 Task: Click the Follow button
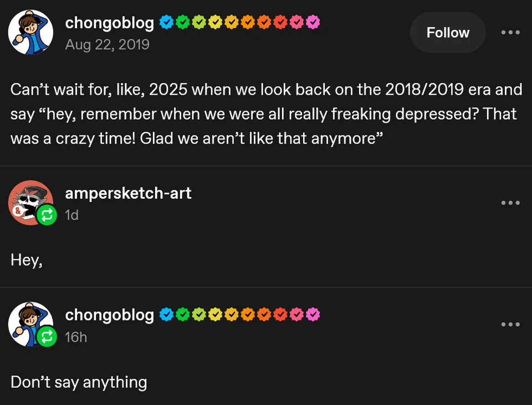[x=448, y=33]
